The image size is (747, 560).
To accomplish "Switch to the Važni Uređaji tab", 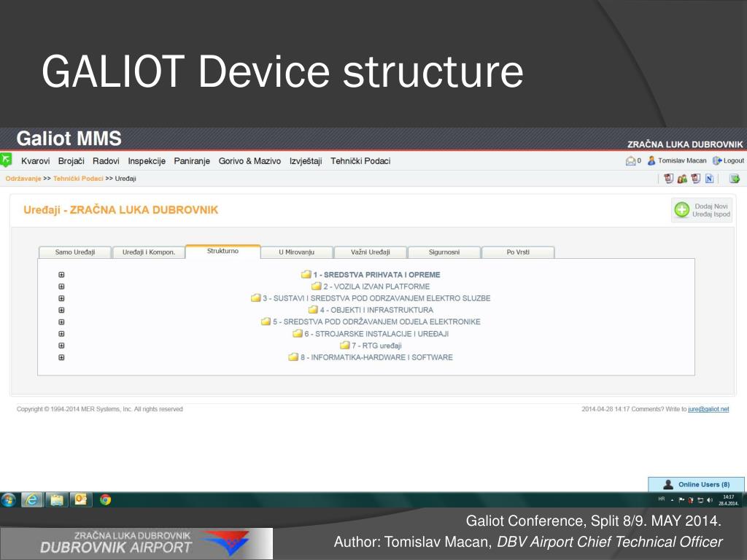I will (370, 252).
